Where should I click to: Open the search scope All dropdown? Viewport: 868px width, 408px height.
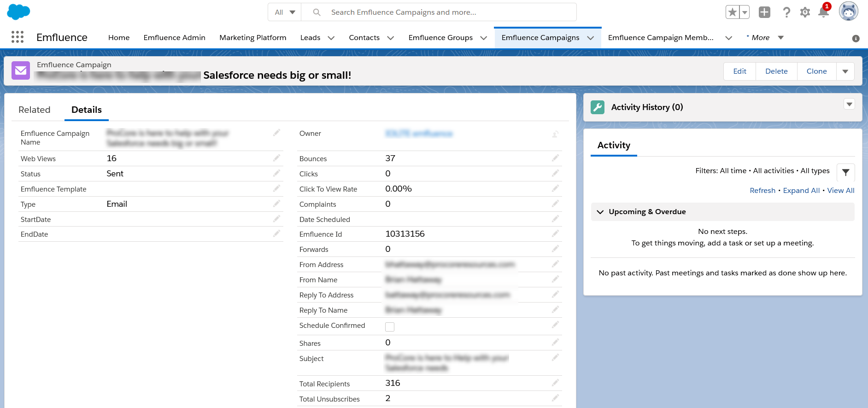pyautogui.click(x=285, y=12)
